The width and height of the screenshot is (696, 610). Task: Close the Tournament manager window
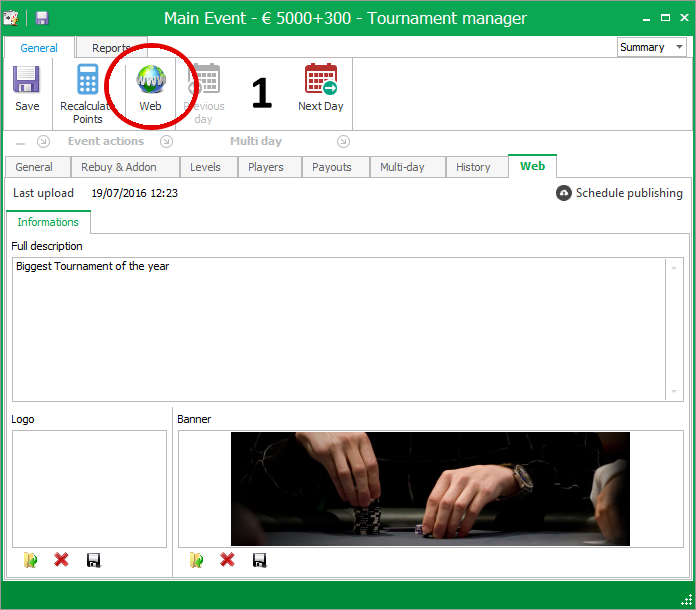point(684,18)
